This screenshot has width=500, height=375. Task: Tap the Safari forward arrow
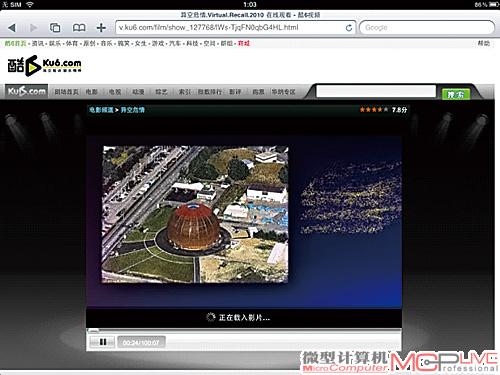click(x=33, y=28)
